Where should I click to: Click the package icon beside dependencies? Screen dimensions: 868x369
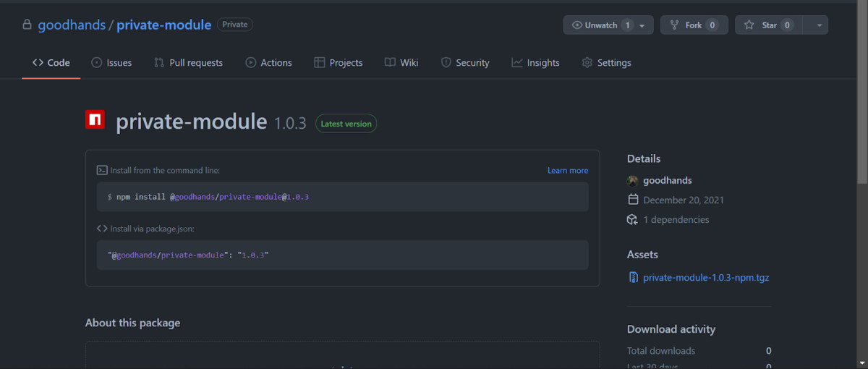[632, 219]
